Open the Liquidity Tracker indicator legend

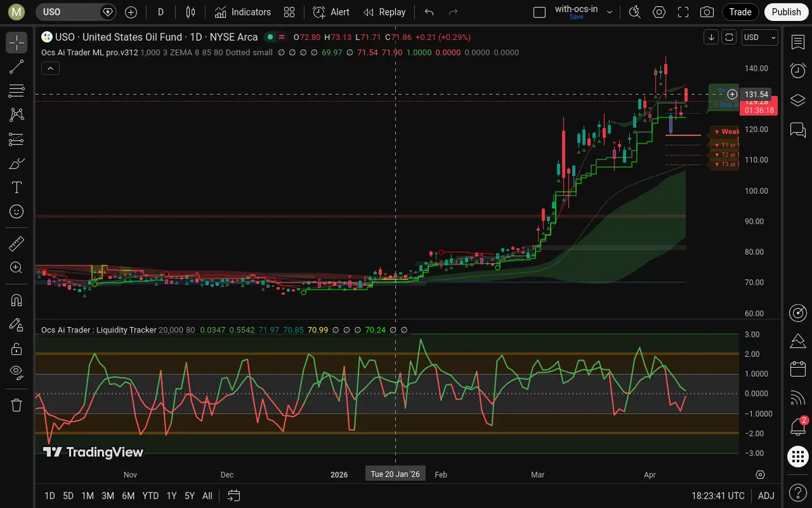pos(100,330)
